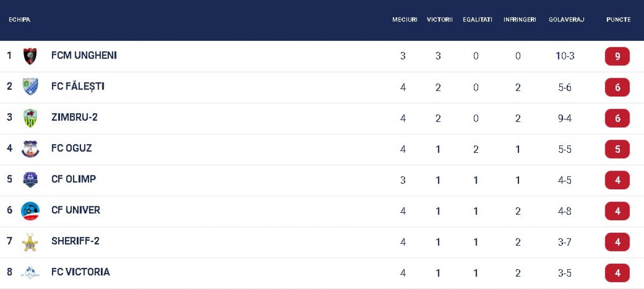Select the Zimbru-2 club badge
The image size is (644, 289).
pyautogui.click(x=30, y=118)
